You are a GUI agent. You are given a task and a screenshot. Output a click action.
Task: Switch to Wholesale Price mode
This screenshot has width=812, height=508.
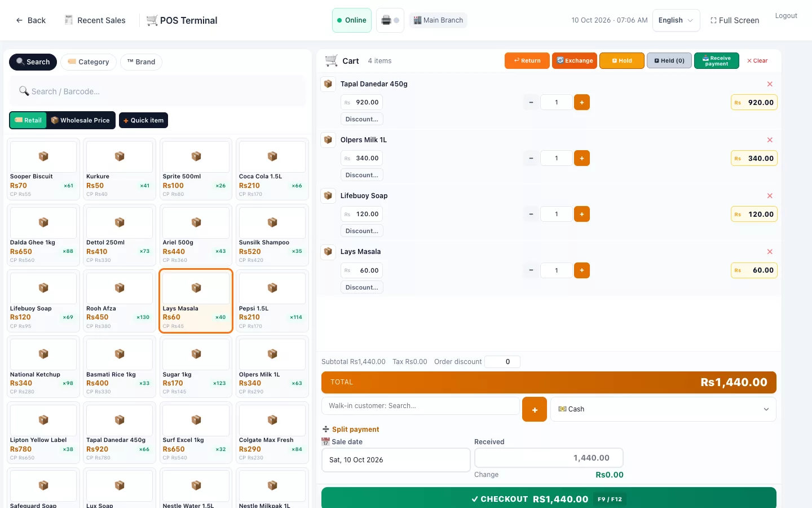tap(81, 120)
